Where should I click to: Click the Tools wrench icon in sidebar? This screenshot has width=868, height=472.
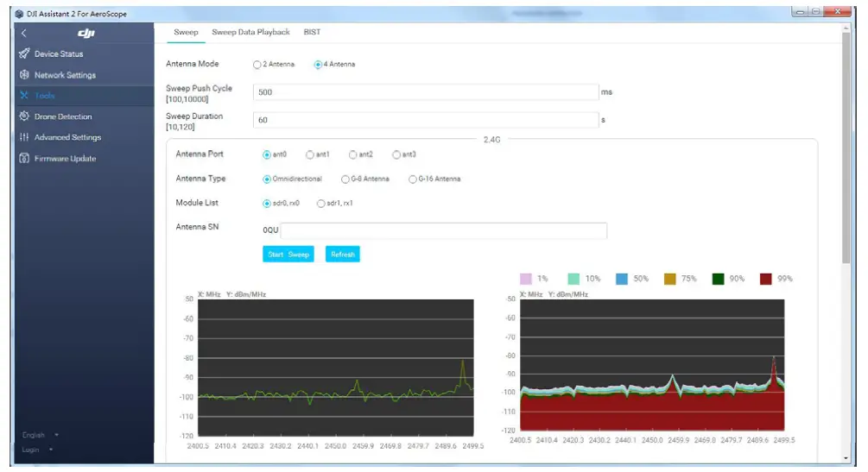pyautogui.click(x=23, y=96)
